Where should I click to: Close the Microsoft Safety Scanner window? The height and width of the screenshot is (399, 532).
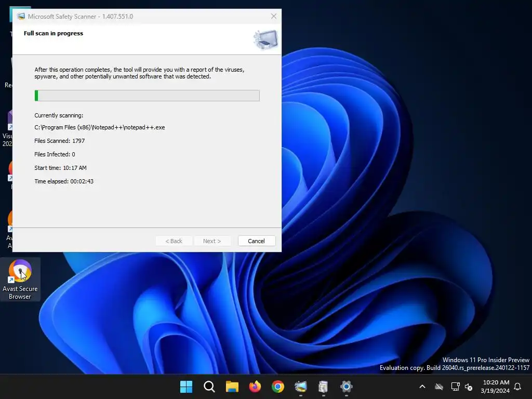273,16
